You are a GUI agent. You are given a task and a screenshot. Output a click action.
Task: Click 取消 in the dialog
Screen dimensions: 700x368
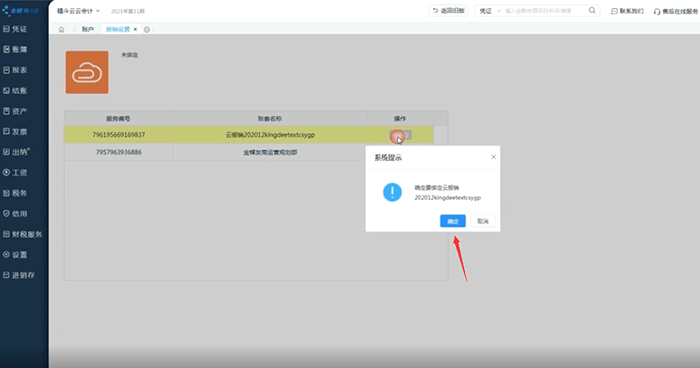pyautogui.click(x=483, y=221)
